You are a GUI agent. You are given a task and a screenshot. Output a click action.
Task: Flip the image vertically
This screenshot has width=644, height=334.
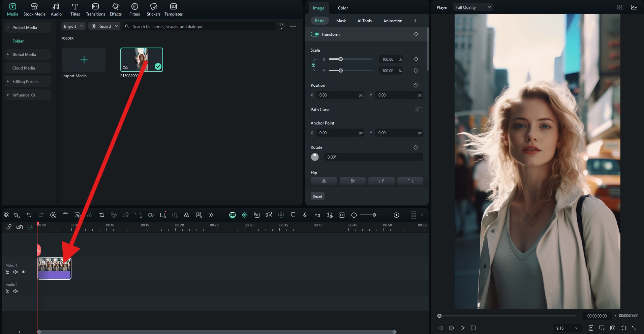(x=352, y=181)
